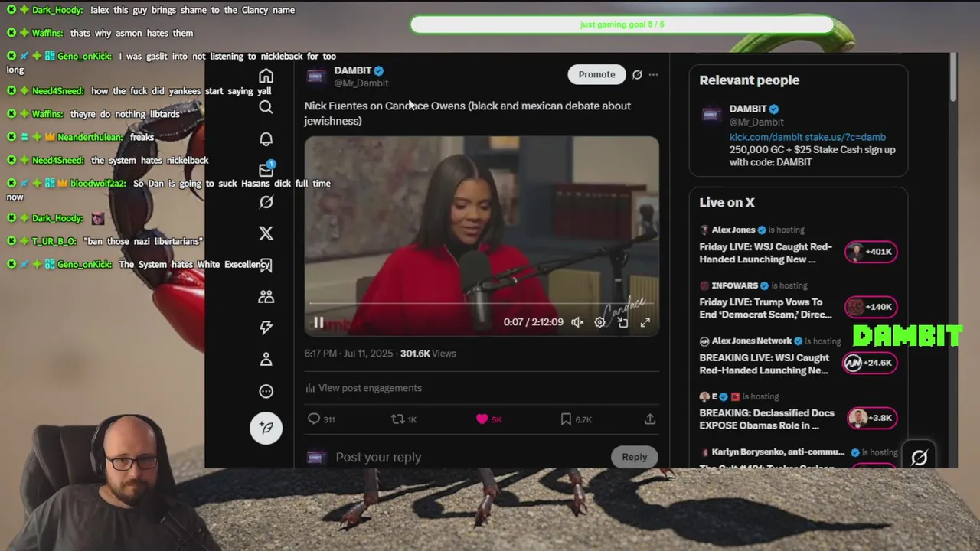This screenshot has height=551, width=980.
Task: Join the +3.8K live broadcast badge
Action: point(872,418)
